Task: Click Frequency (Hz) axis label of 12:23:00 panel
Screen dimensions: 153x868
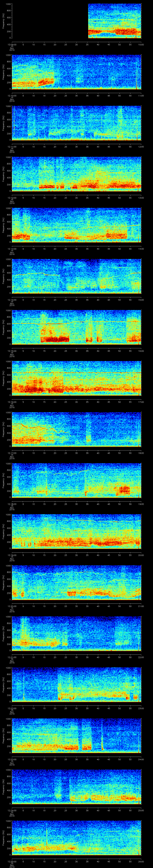Action: coord(3,736)
